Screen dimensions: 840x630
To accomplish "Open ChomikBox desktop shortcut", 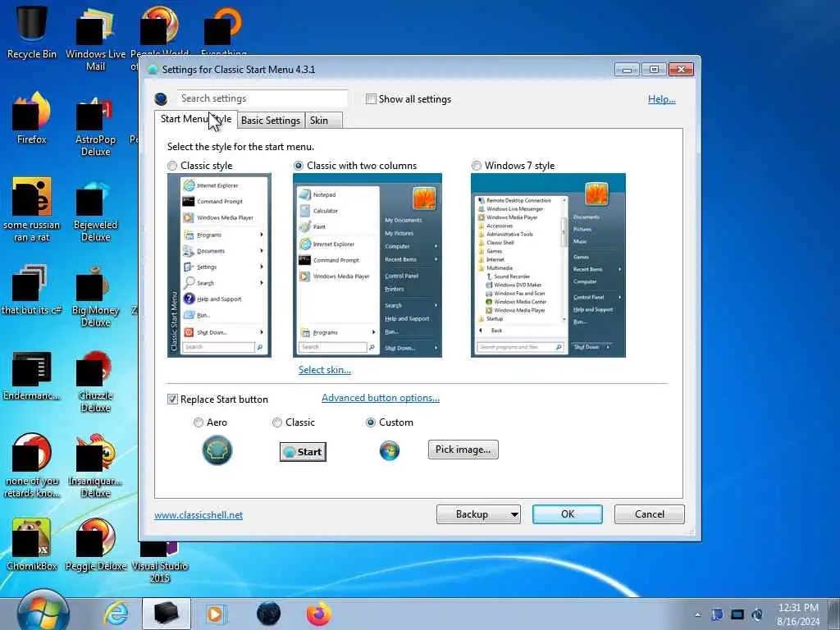I will coord(32,544).
